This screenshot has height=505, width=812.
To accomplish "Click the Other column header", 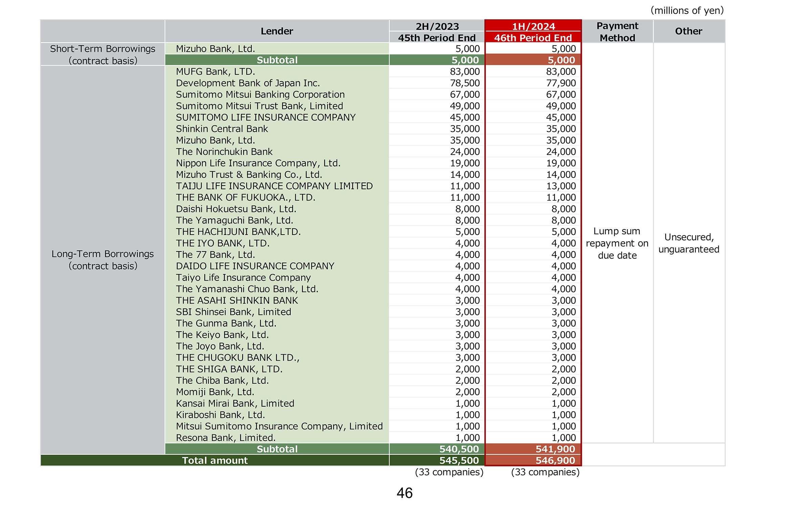I will pos(689,31).
